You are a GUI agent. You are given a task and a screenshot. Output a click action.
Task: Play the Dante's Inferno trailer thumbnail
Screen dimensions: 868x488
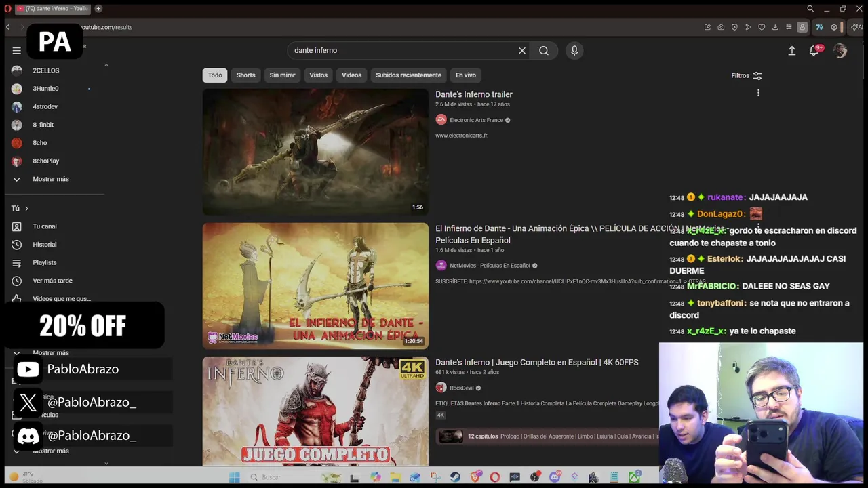(x=315, y=152)
